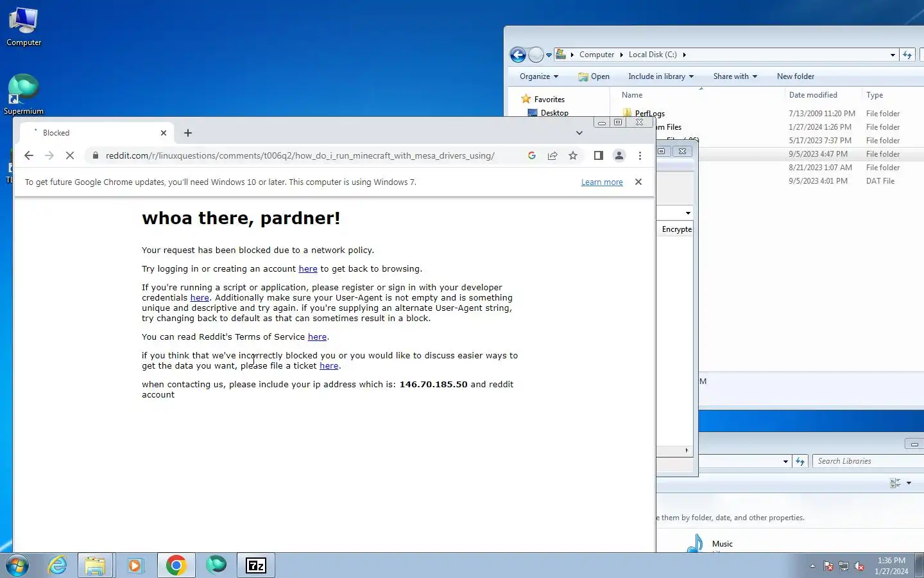
Task: Select Desktop under Favorites
Action: click(x=554, y=113)
